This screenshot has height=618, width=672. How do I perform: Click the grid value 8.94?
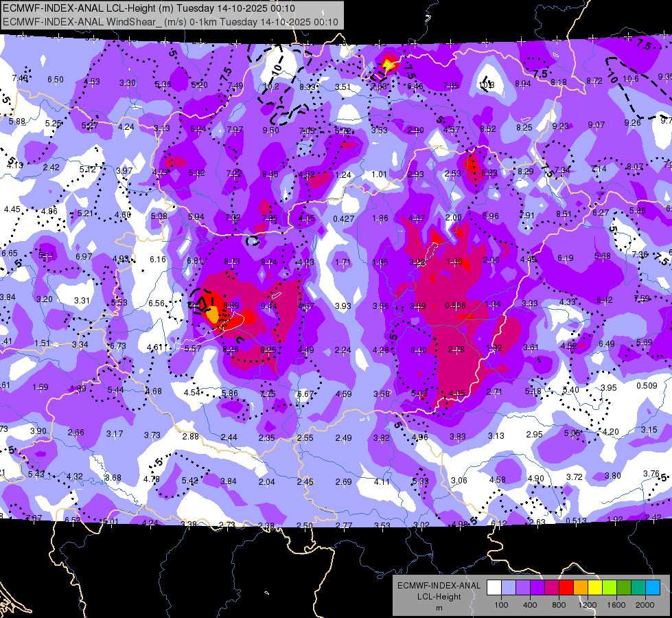point(523,84)
